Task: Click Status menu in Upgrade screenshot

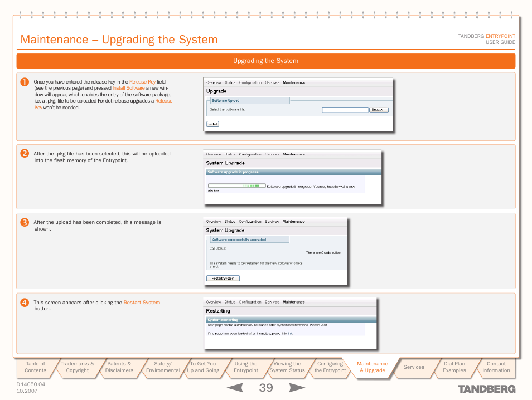Action: [230, 82]
